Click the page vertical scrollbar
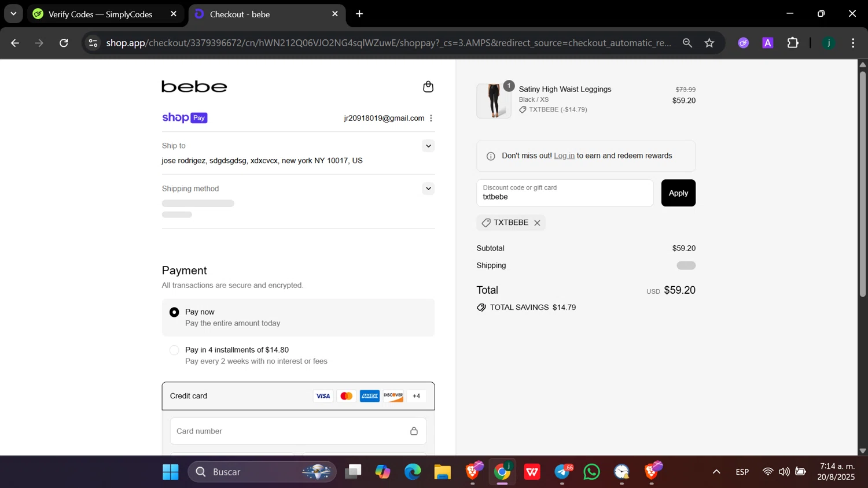 coord(862,185)
